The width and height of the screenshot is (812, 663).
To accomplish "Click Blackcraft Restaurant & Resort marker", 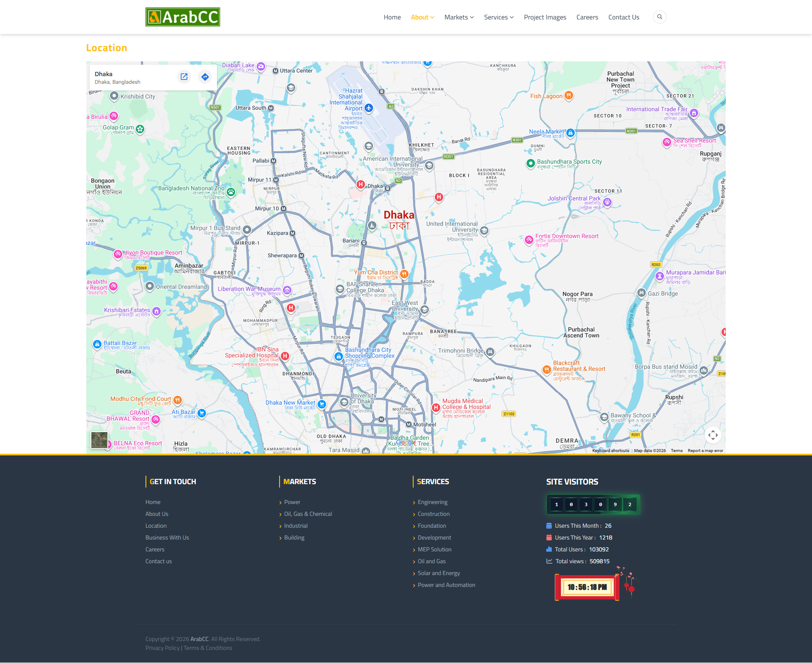I will point(547,370).
